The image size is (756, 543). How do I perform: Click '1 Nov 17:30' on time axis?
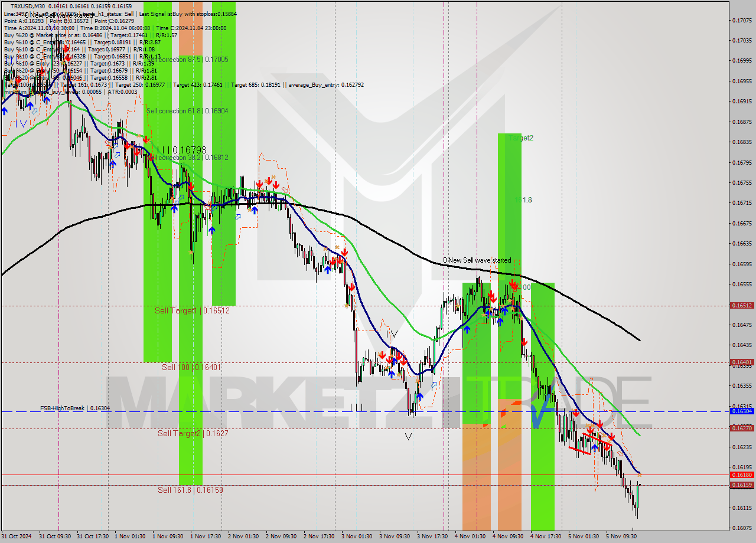(206, 537)
